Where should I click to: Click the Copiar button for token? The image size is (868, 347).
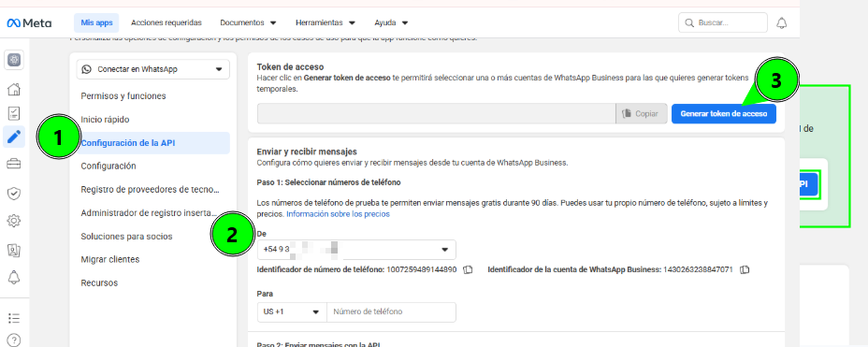tap(641, 113)
